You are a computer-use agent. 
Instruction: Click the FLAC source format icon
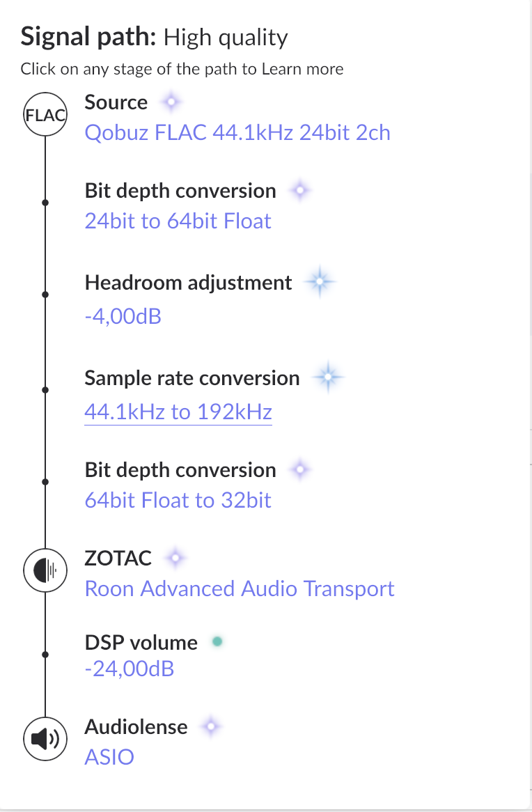(45, 115)
